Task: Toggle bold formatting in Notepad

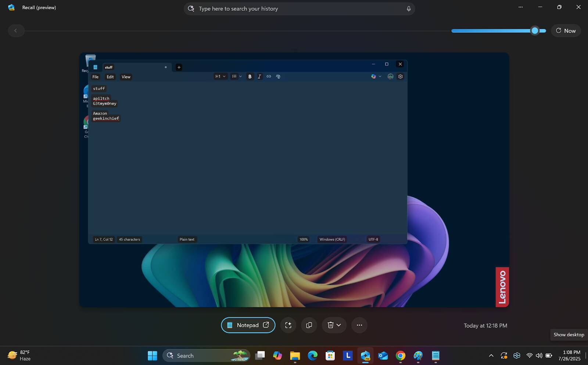Action: [x=250, y=76]
